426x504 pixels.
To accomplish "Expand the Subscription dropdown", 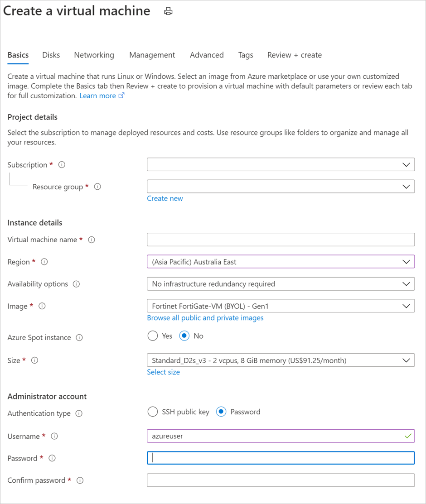I will [x=281, y=164].
